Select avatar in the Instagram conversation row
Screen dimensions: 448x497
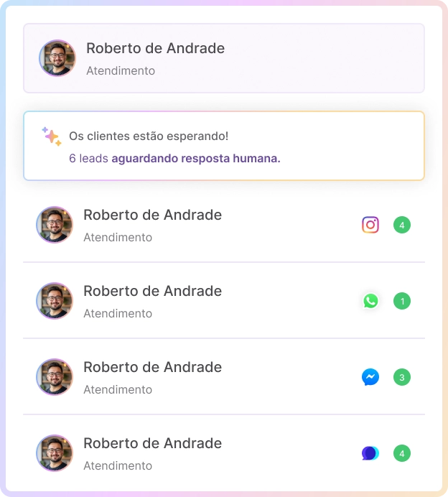(x=55, y=225)
